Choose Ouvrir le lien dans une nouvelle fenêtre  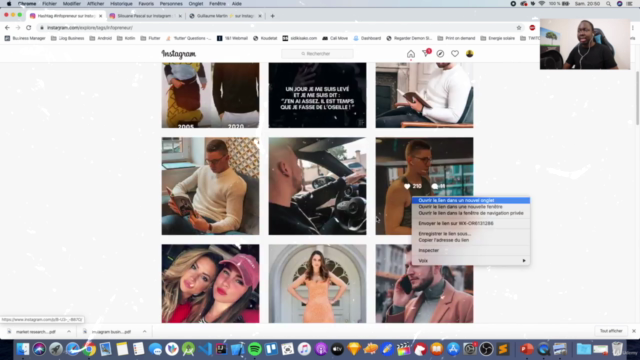pyautogui.click(x=471, y=207)
